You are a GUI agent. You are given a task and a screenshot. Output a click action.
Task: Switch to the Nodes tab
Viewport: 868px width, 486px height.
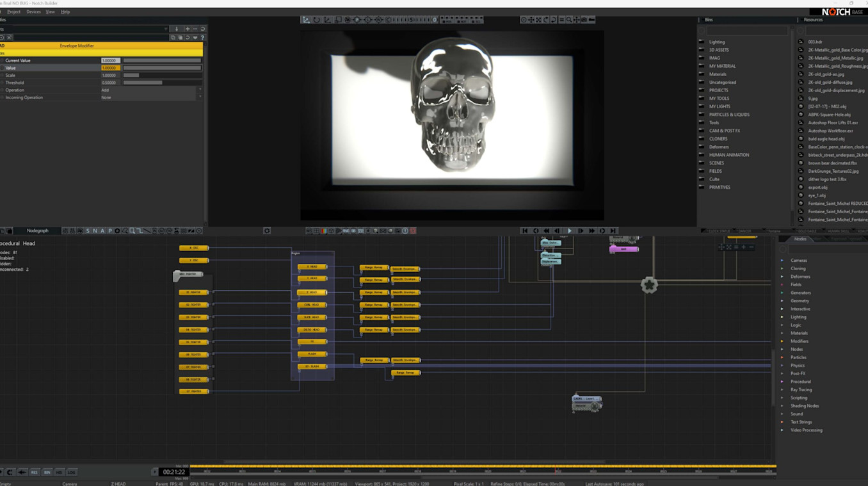[x=800, y=239]
